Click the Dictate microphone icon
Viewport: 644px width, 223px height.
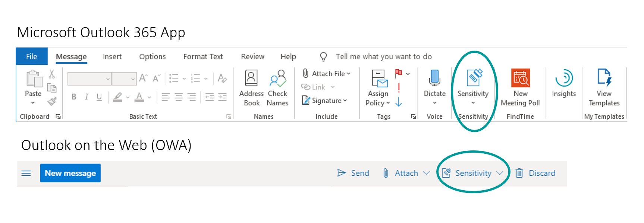[434, 78]
